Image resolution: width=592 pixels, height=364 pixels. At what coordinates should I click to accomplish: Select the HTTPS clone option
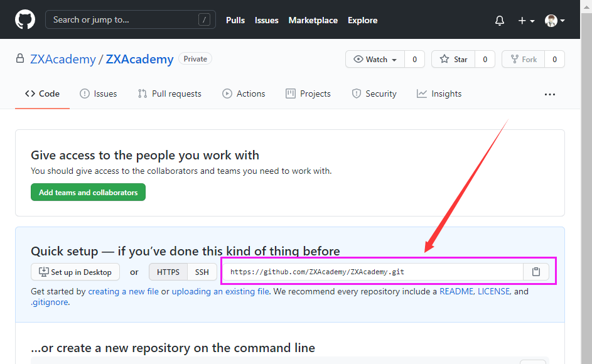tap(168, 272)
